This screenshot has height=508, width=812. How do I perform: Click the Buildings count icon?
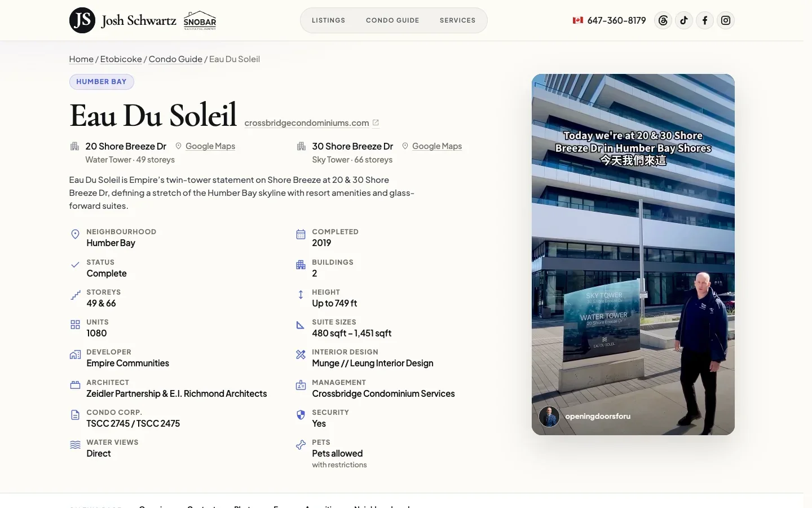(x=301, y=265)
